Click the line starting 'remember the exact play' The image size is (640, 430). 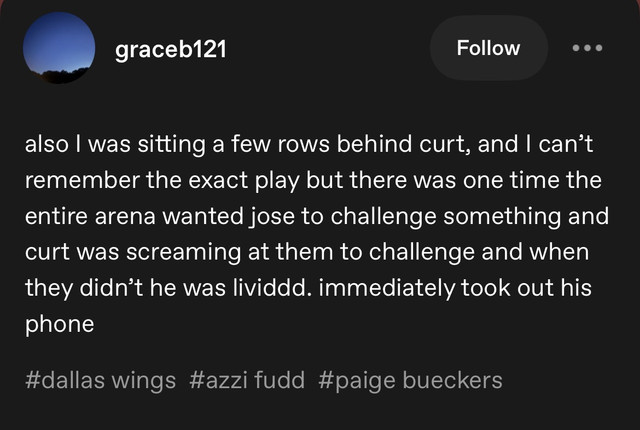pyautogui.click(x=313, y=180)
